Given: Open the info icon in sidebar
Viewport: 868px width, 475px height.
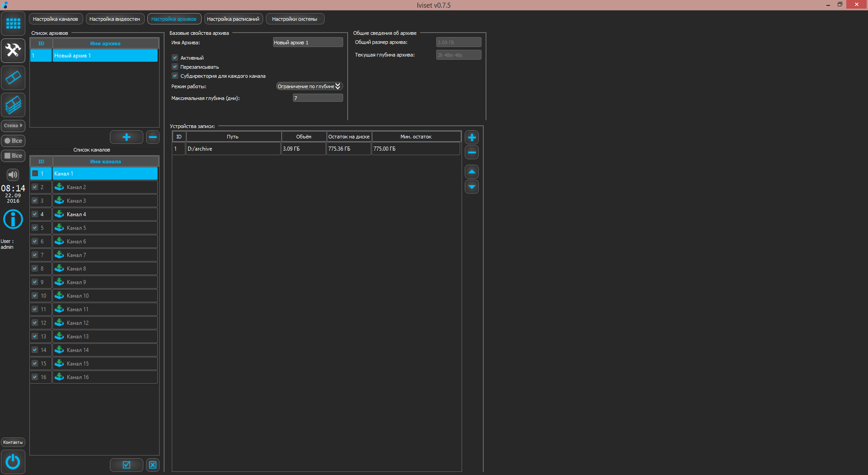Looking at the screenshot, I should [x=13, y=219].
